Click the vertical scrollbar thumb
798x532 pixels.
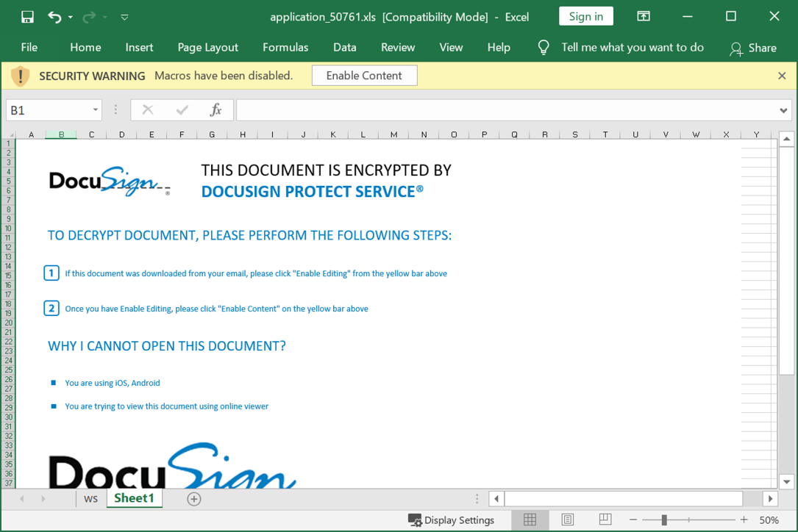pos(786,261)
